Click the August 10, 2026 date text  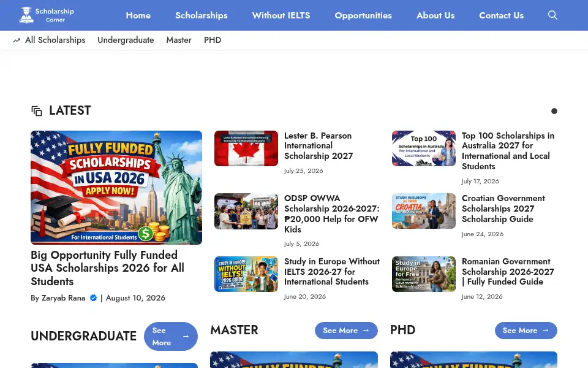point(135,298)
